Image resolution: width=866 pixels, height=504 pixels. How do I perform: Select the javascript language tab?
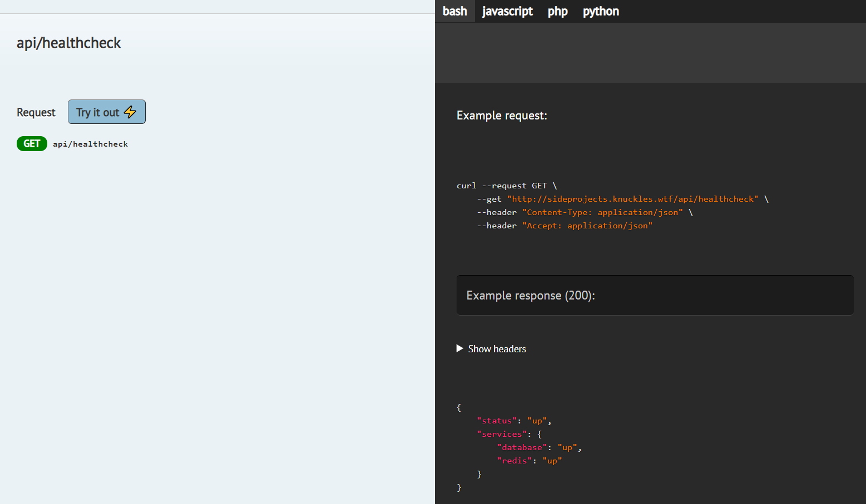(507, 11)
